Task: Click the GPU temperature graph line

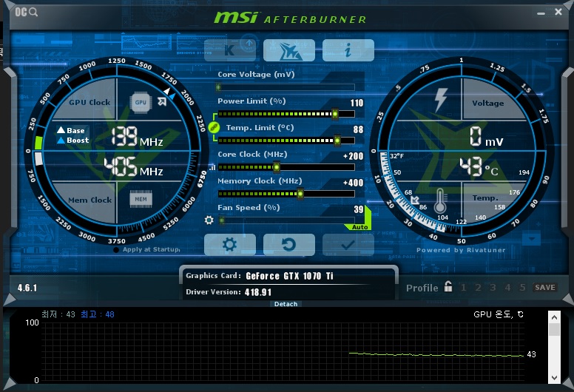Action: (436, 354)
